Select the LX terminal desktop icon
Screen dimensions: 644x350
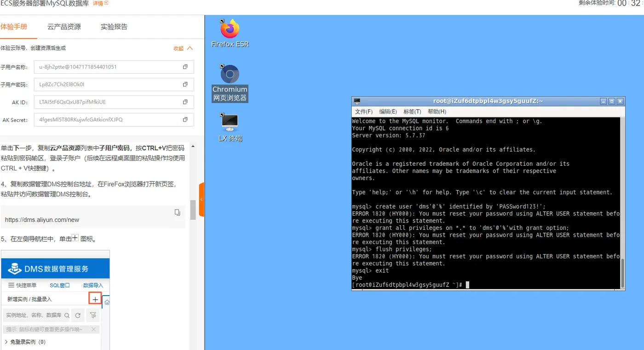click(230, 128)
